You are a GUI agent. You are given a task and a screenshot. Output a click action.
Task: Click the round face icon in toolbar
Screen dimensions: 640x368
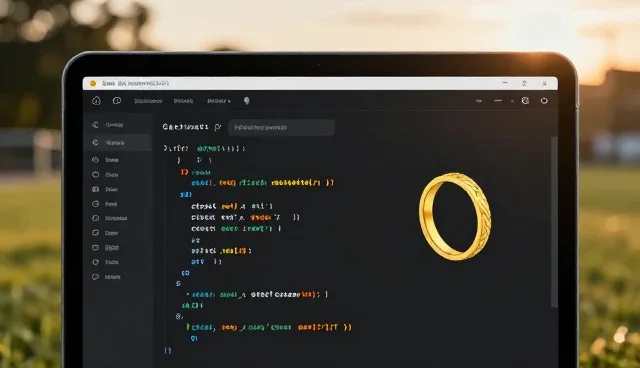525,100
